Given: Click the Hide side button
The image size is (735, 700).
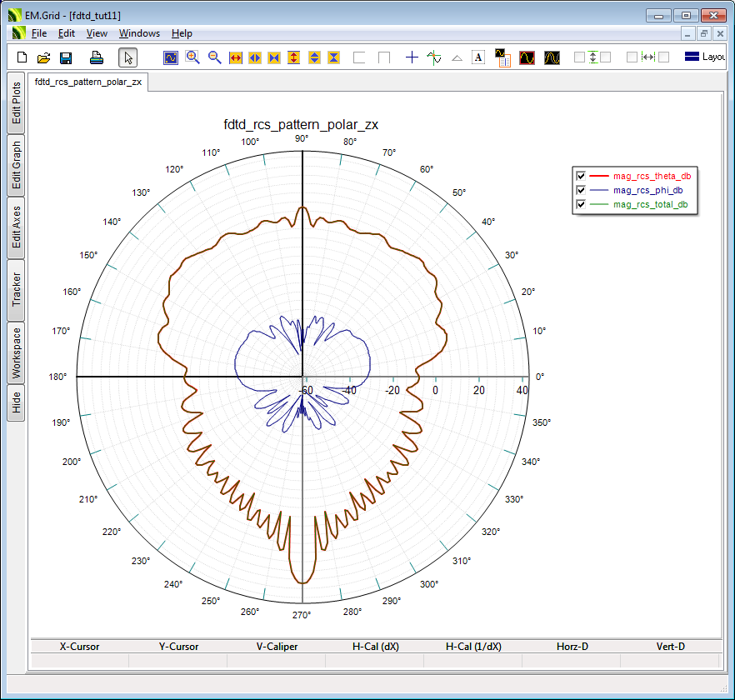Looking at the screenshot, I should point(16,403).
